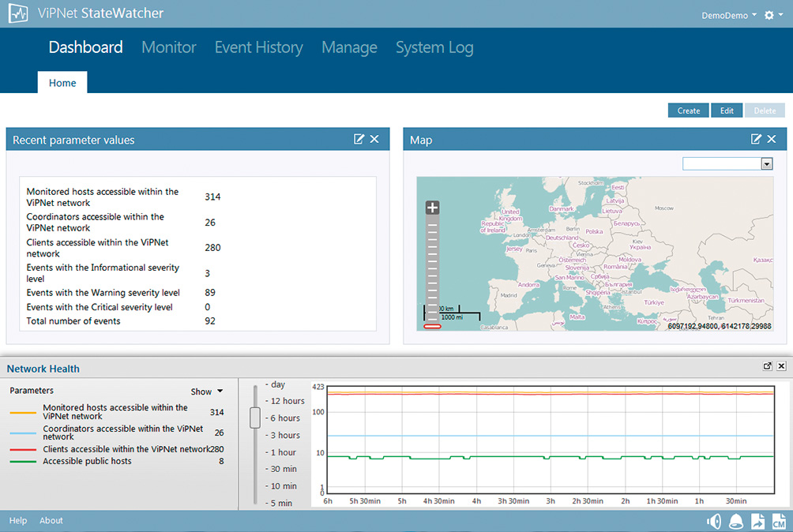Click 'Events with the Warning severity level' label
This screenshot has width=793, height=532.
tap(103, 293)
